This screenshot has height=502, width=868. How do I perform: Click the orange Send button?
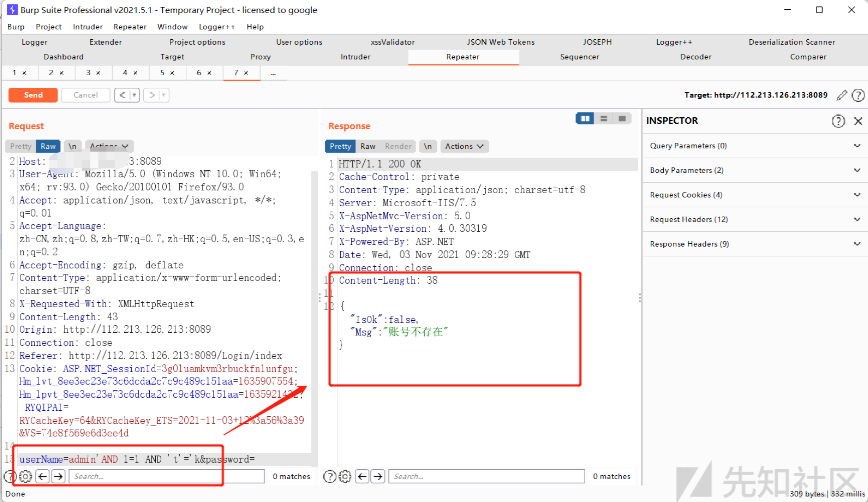point(33,95)
